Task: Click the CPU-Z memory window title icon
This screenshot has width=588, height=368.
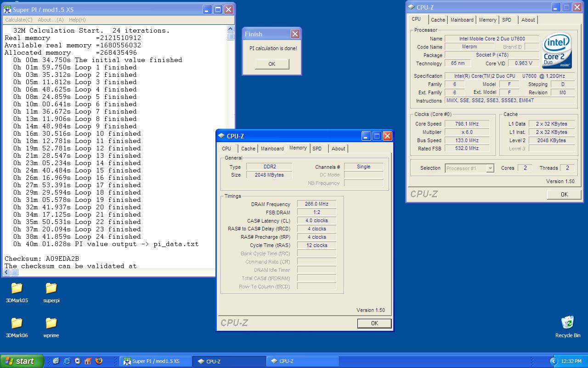Action: pos(221,136)
